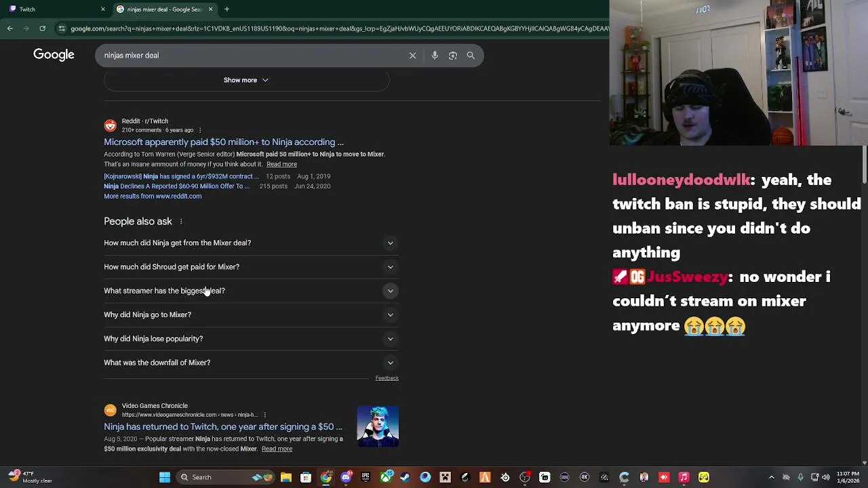Expand Show more results section
The width and height of the screenshot is (868, 488).
[246, 80]
